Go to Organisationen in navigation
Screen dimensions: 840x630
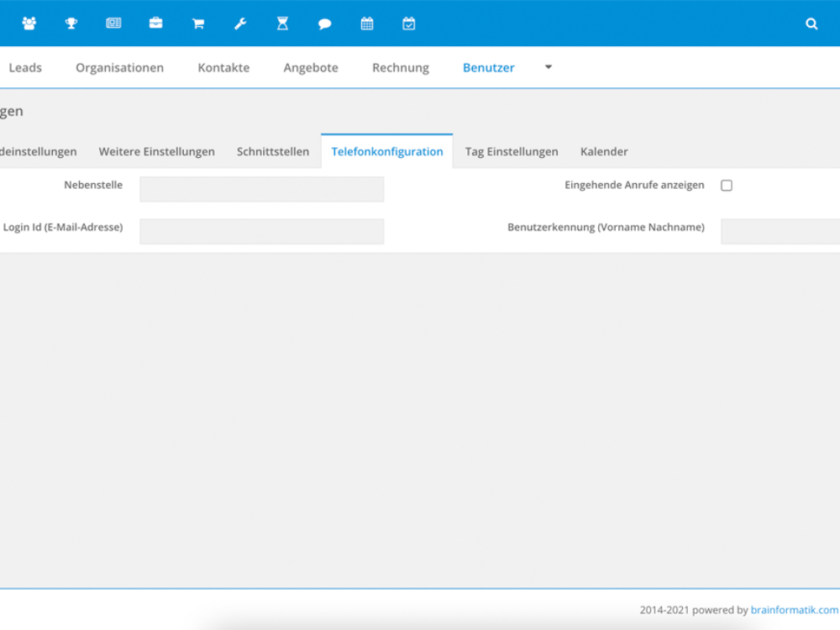tap(119, 68)
